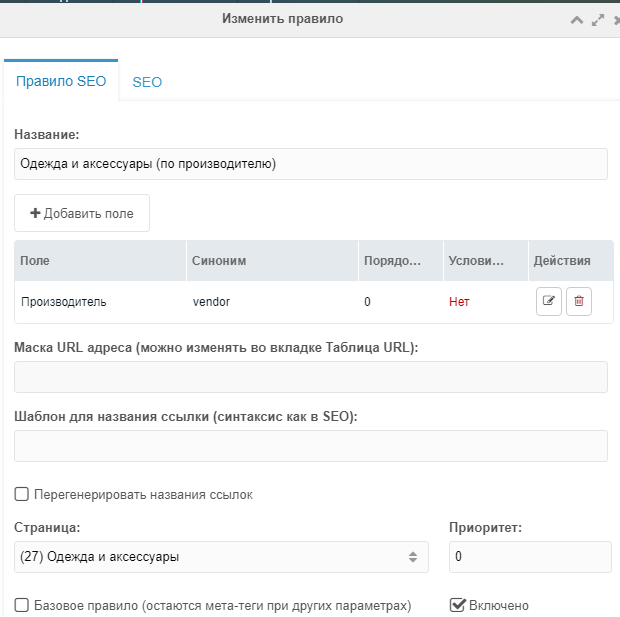The width and height of the screenshot is (620, 617).
Task: Click the Услови... column header
Action: point(486,261)
